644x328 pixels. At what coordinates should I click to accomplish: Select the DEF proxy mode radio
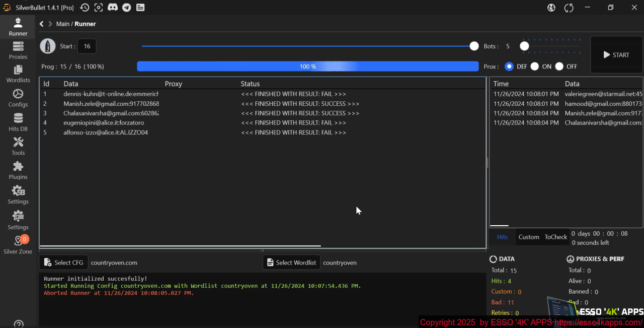tap(509, 67)
